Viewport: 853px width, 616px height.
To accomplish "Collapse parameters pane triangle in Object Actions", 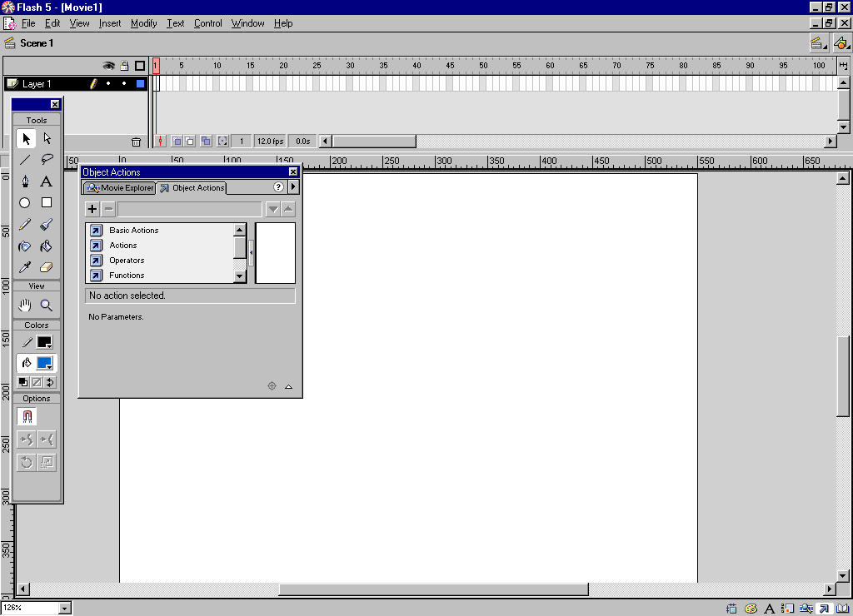I will (x=289, y=386).
